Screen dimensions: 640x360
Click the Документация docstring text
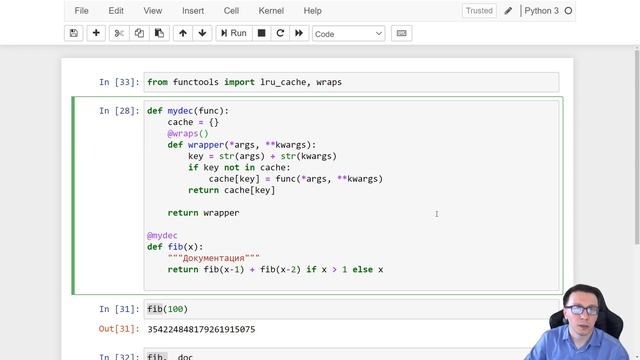[213, 258]
